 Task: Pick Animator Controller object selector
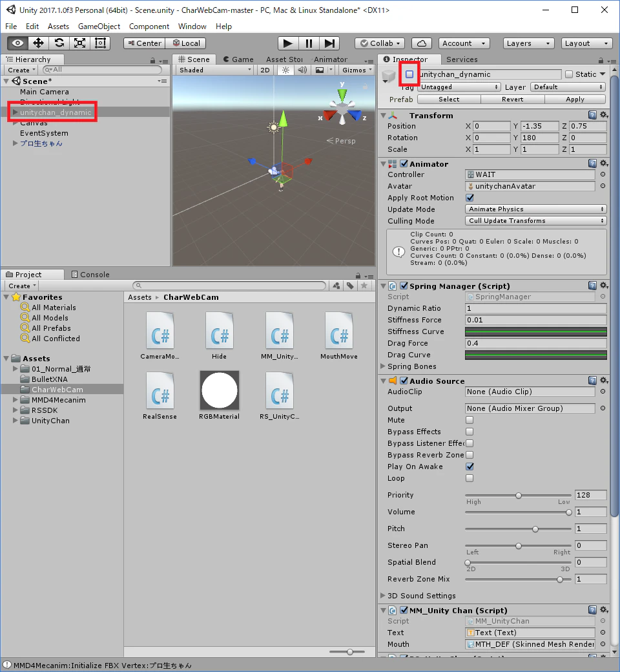[x=603, y=174]
